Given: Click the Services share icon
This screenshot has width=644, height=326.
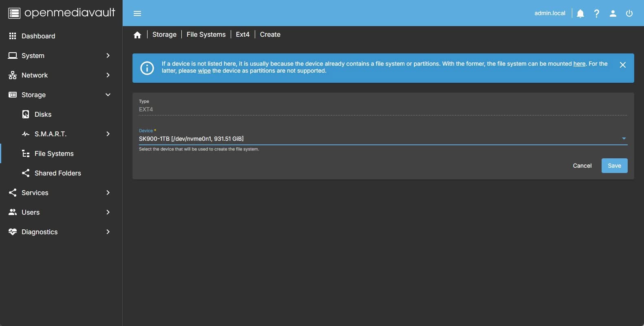Looking at the screenshot, I should point(13,193).
